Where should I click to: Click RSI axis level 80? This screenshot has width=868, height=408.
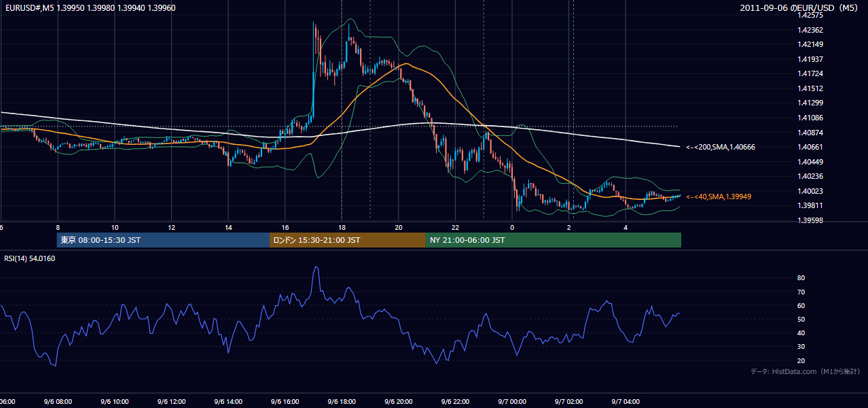coord(801,278)
